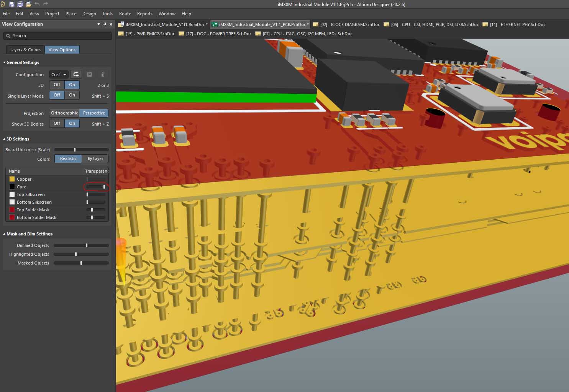The height and width of the screenshot is (392, 569).
Task: Click the Undo arrow icon
Action: coord(37,4)
